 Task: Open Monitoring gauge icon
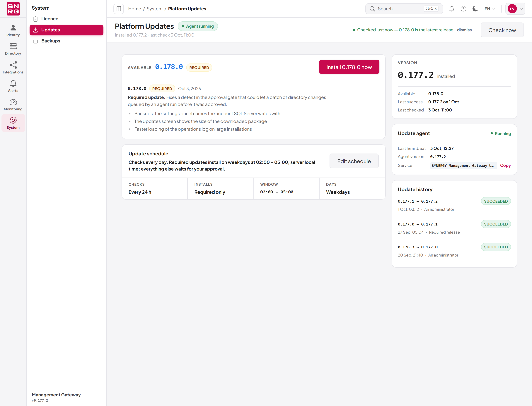pyautogui.click(x=13, y=102)
